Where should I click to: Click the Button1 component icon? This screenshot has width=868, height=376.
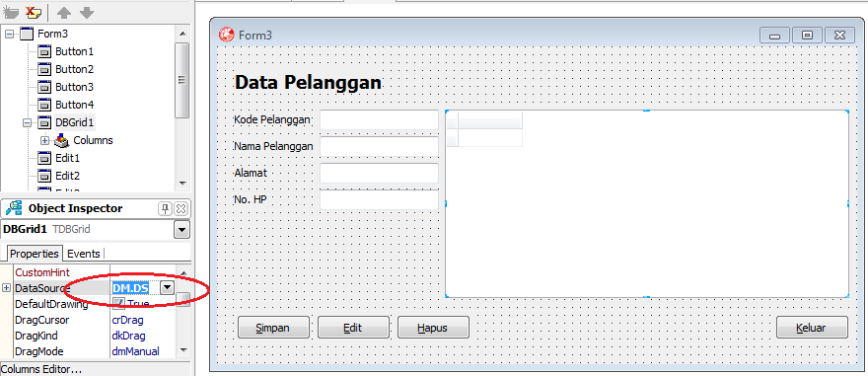click(44, 52)
